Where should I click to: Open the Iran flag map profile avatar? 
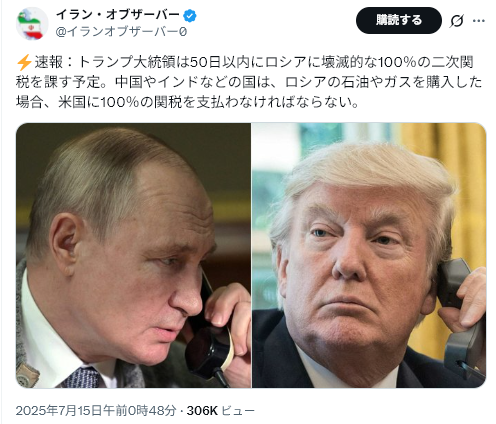pos(32,23)
